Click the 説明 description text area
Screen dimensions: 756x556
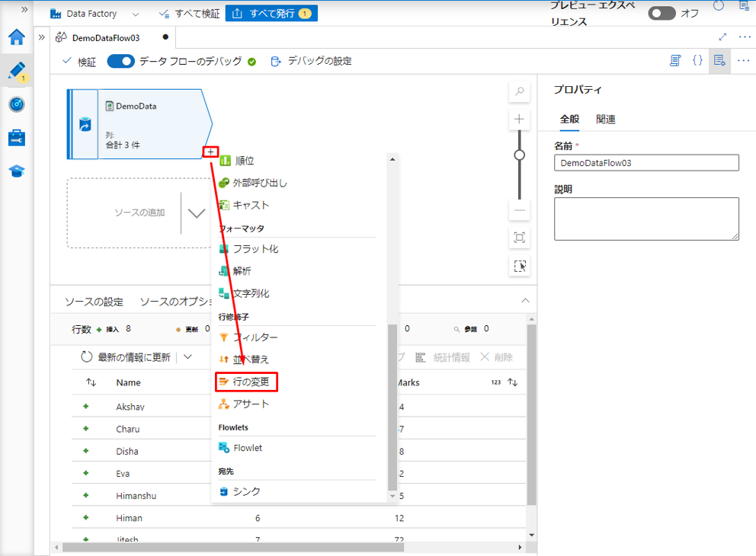tap(646, 219)
